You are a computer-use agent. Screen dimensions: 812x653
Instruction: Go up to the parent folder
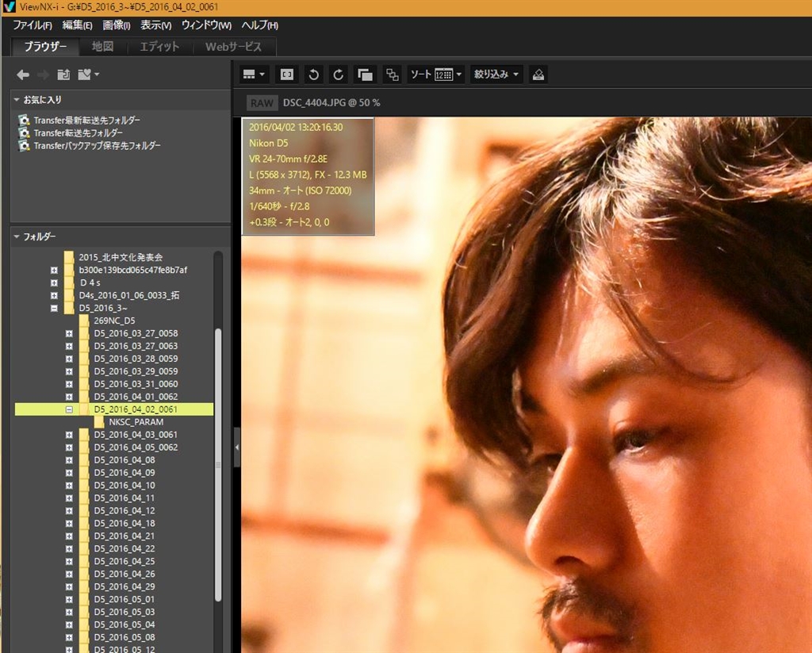tap(63, 75)
